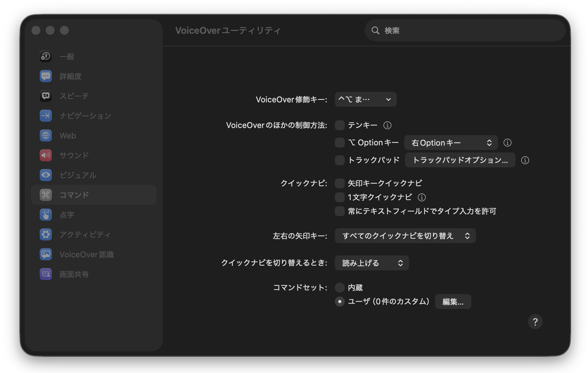Click the magnifying glass search icon
This screenshot has height=373, width=588.
375,30
